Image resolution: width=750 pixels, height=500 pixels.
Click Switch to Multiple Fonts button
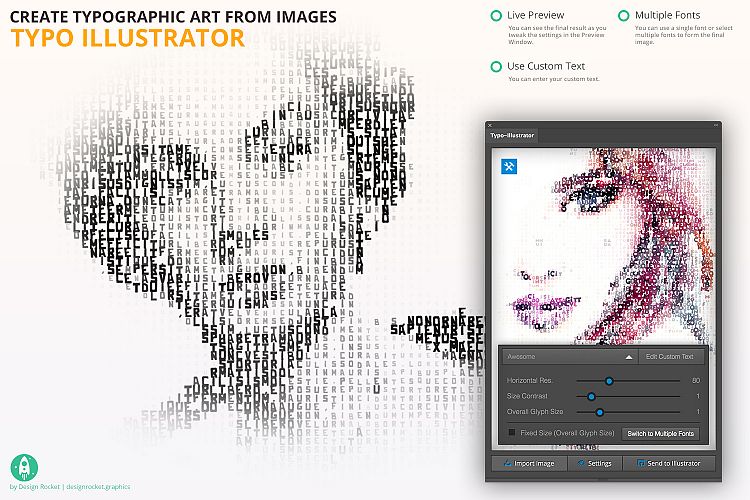[660, 433]
